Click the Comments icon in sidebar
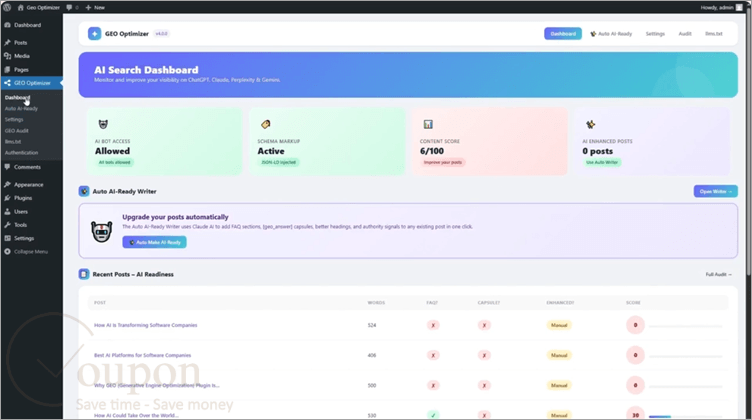Viewport: 752px width, 420px height. coord(7,167)
